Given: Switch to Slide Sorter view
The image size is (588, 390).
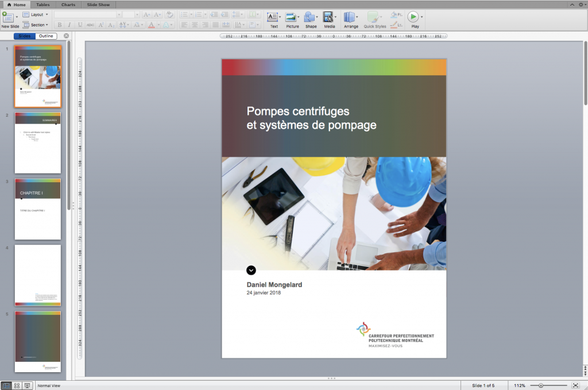Looking at the screenshot, I should (x=17, y=385).
